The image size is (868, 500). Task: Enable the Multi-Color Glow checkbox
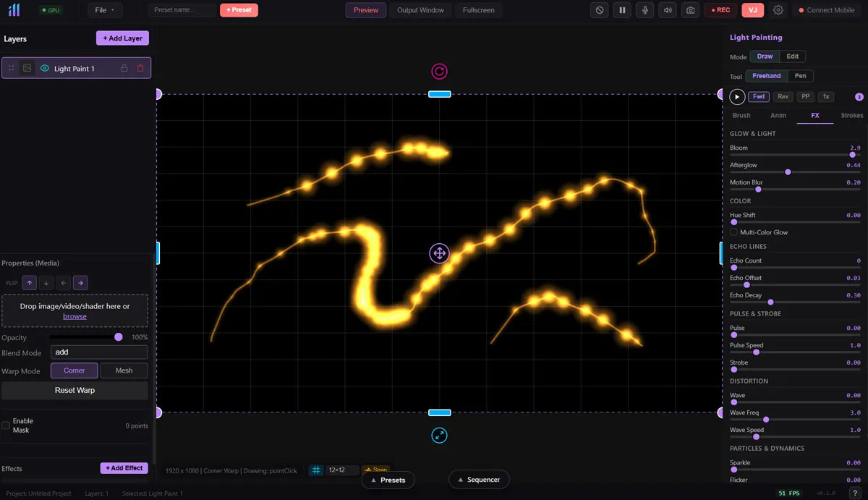click(x=733, y=232)
